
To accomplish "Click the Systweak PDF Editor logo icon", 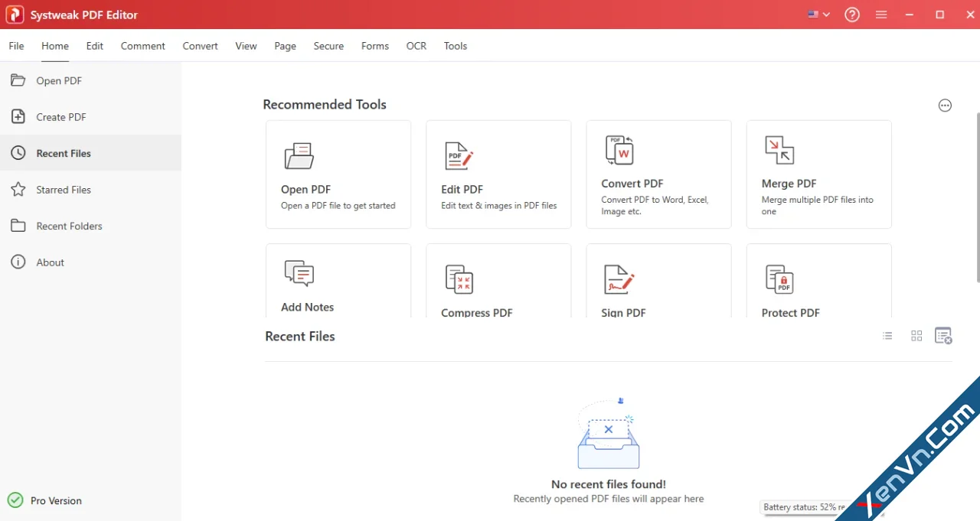I will [15, 15].
